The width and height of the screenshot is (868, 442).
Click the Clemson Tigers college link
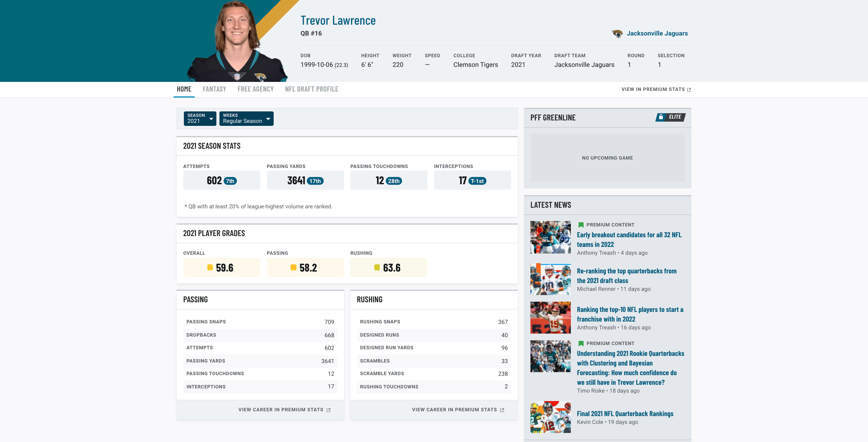click(476, 64)
